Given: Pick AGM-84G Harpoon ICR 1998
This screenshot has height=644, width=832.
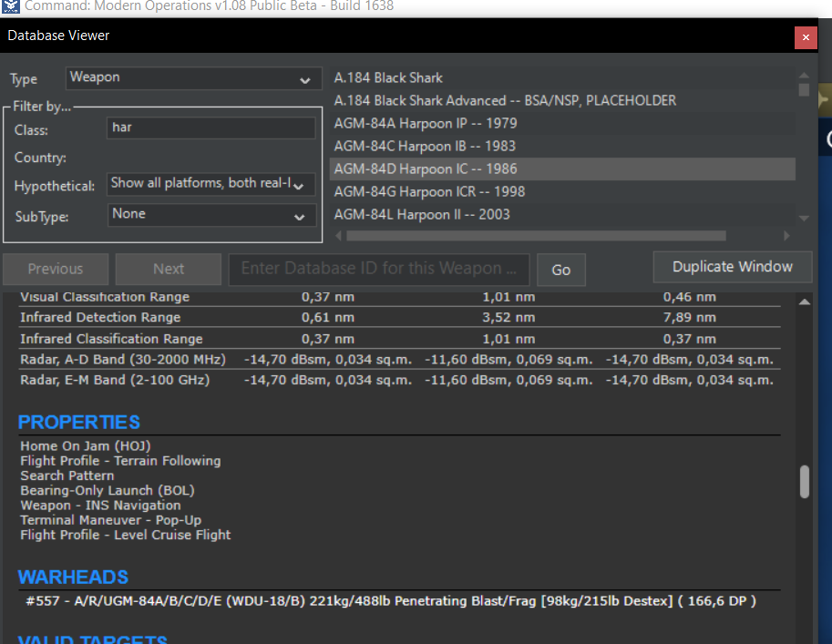Looking at the screenshot, I should click(429, 191).
